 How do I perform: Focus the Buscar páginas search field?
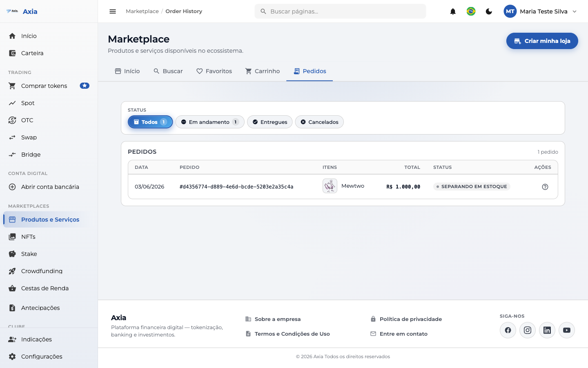click(340, 11)
